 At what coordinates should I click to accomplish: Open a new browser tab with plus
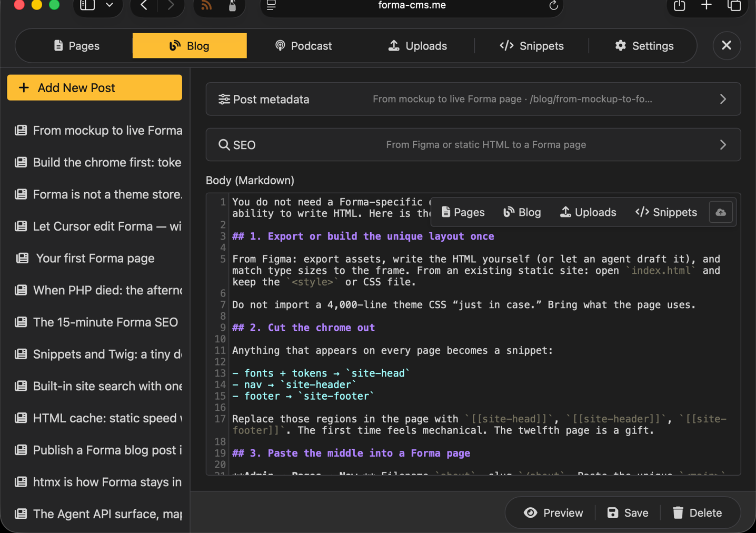[x=707, y=5]
